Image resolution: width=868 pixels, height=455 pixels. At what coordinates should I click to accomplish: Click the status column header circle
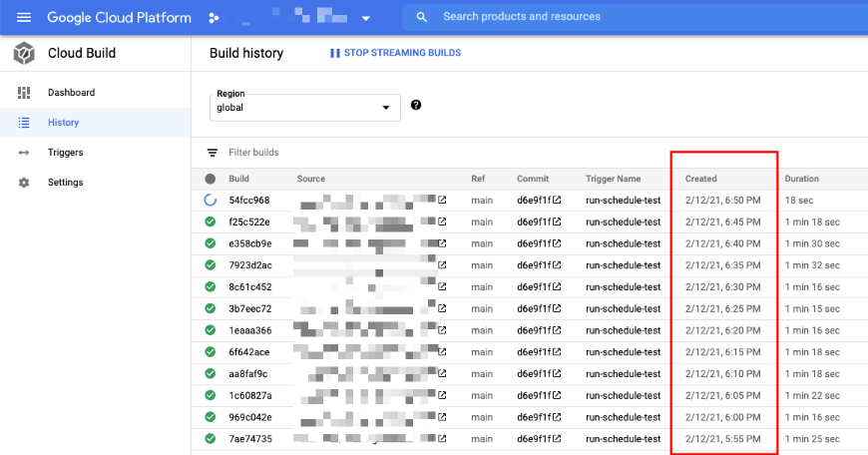211,179
